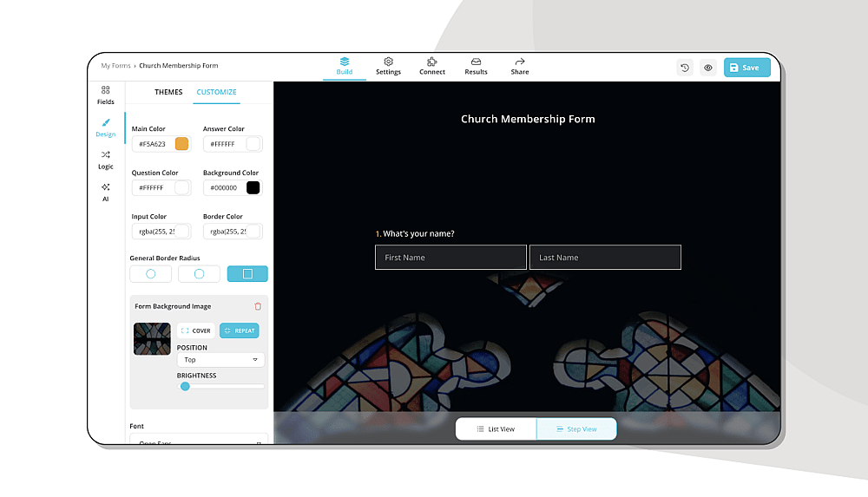Set background image to REPEAT

click(240, 330)
